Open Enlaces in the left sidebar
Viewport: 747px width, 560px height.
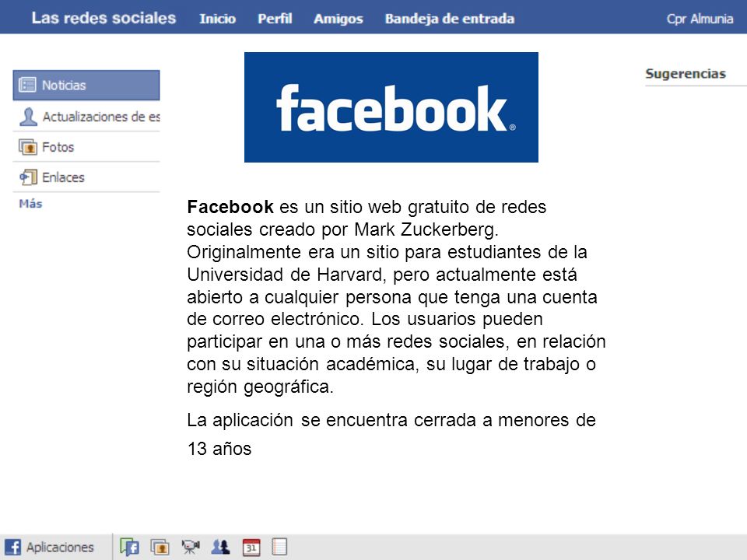coord(86,177)
